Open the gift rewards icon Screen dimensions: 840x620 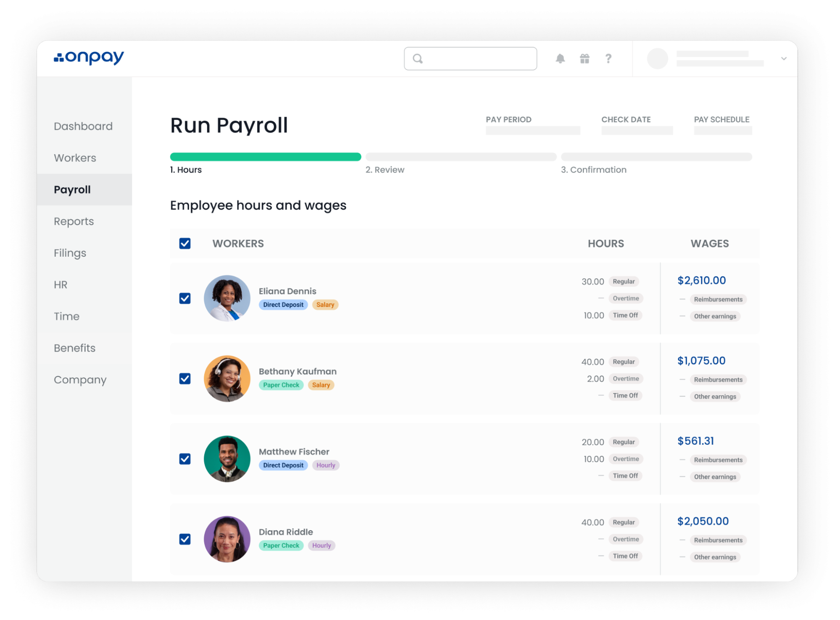point(585,58)
